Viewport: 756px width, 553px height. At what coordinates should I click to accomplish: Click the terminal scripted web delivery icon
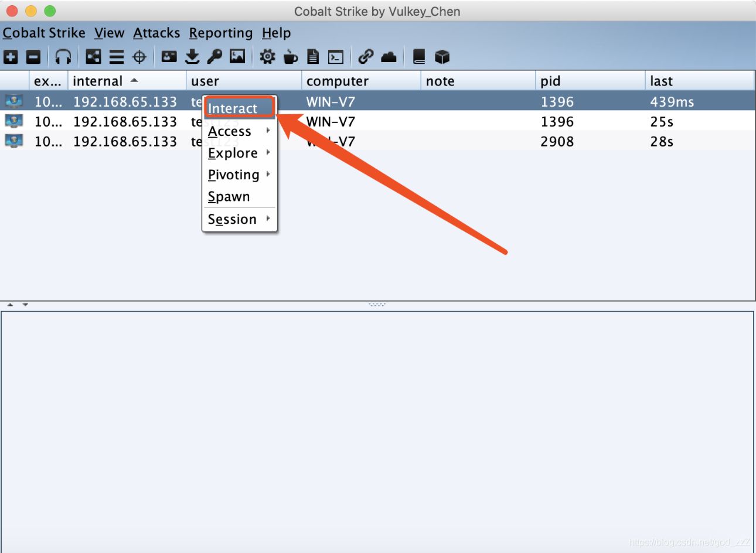[x=336, y=57]
